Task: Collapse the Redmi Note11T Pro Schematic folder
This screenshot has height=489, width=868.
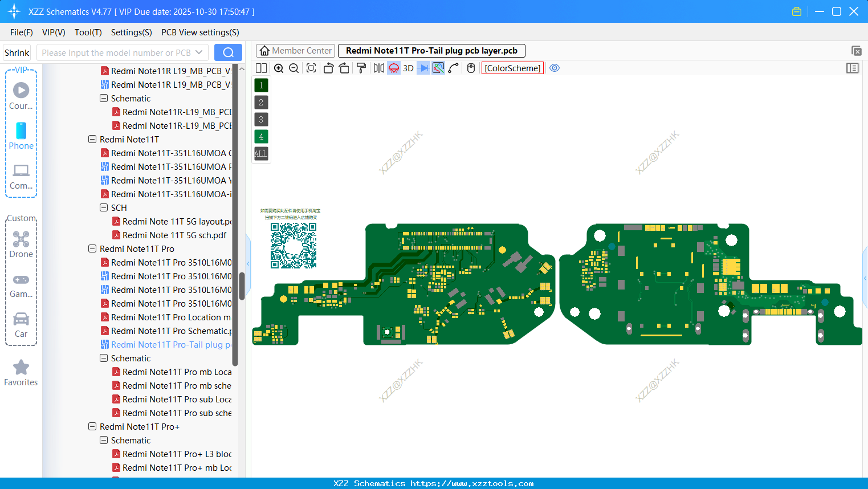Action: pyautogui.click(x=103, y=358)
